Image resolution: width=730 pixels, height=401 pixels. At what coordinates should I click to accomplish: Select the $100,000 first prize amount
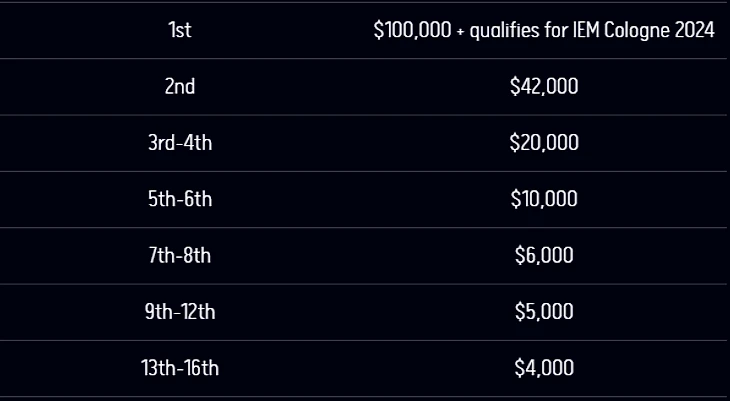point(412,30)
